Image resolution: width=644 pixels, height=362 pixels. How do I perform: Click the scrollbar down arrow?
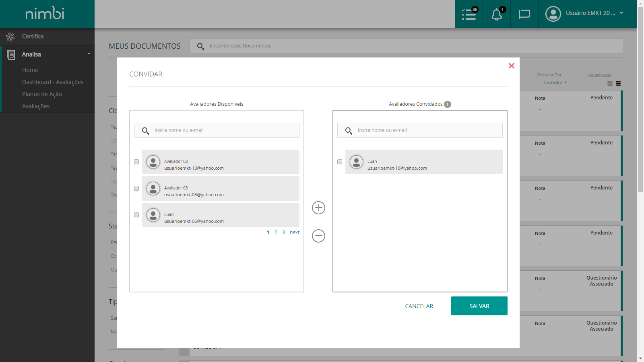(640, 358)
